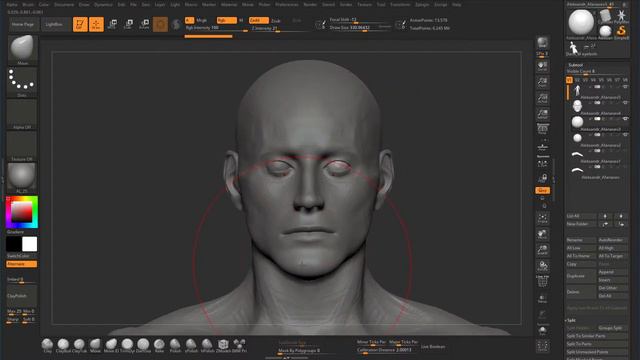The width and height of the screenshot is (640, 360).
Task: Select the head subtool thumbnail
Action: tap(577, 106)
